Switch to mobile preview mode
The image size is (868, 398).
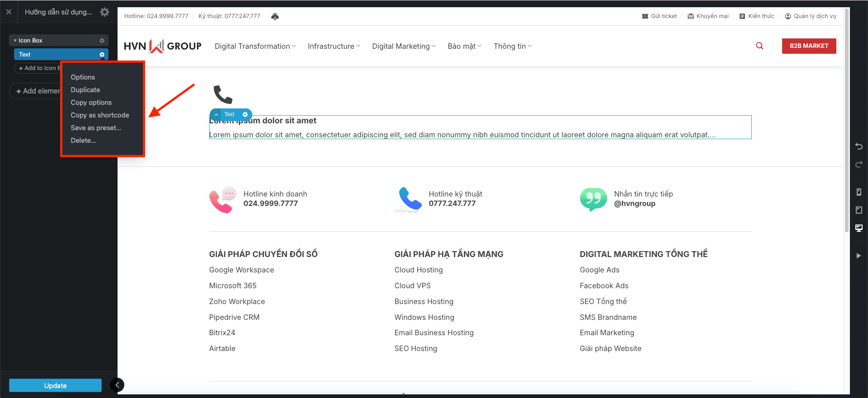tap(859, 192)
